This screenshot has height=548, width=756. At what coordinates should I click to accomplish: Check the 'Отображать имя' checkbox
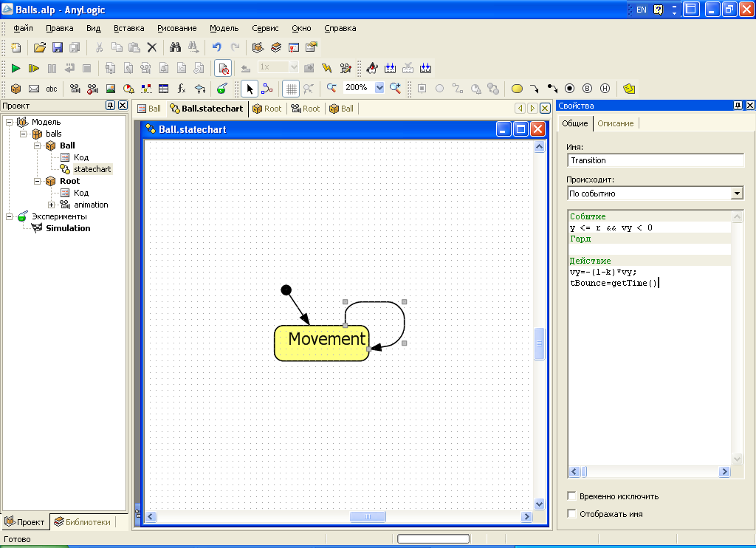[x=572, y=514]
